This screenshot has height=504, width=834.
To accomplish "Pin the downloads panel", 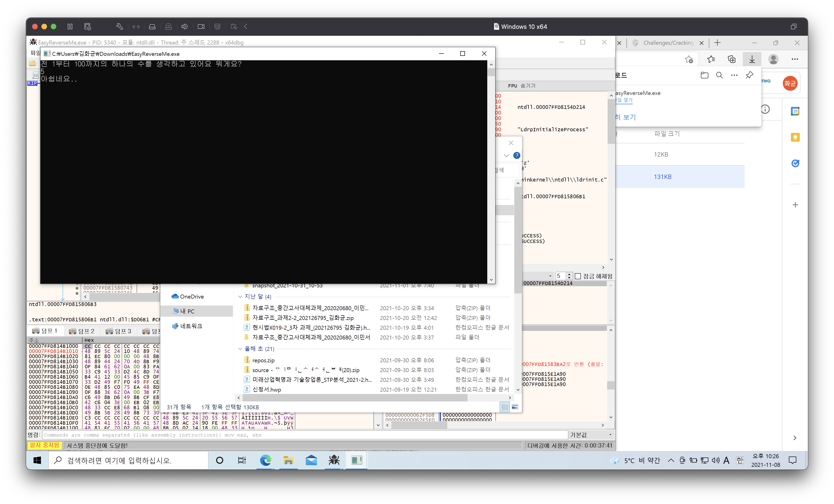I will [749, 75].
